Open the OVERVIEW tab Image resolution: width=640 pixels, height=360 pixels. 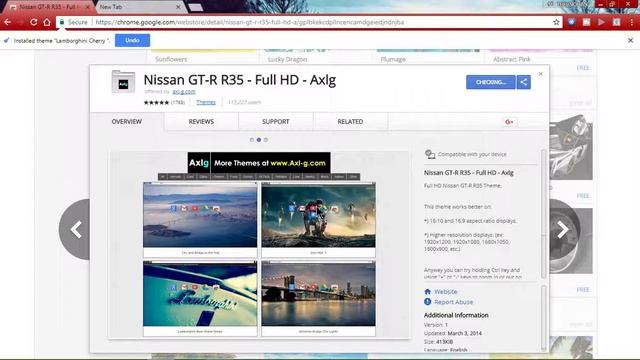pos(127,122)
